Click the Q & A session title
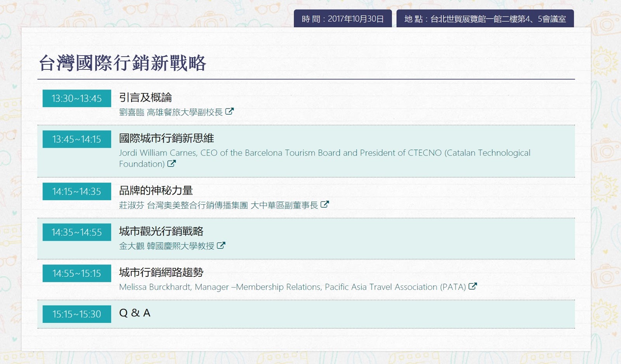This screenshot has height=364, width=621. 135,313
